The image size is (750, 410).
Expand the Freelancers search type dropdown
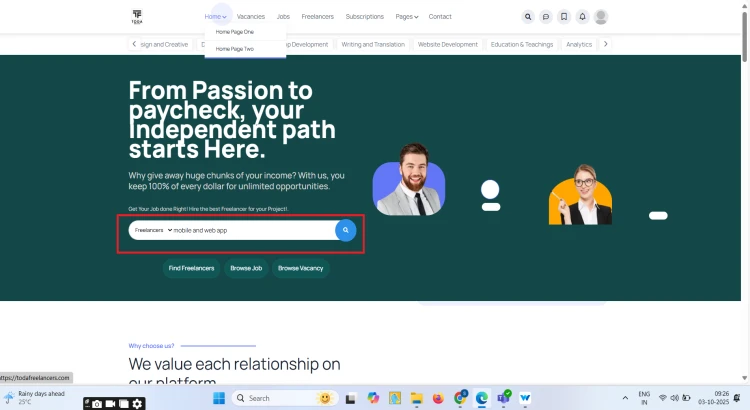pos(152,230)
